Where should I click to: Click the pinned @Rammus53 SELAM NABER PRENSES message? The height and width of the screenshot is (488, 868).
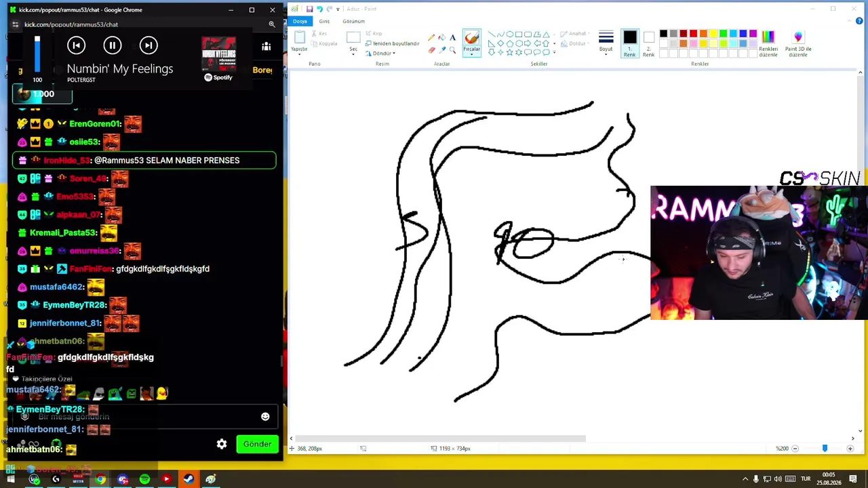pos(144,161)
